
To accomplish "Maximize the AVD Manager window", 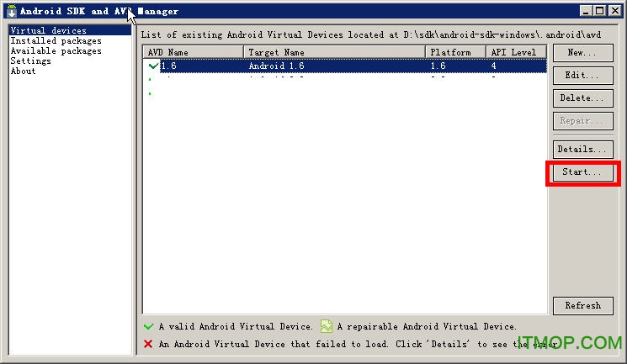I will click(x=600, y=11).
